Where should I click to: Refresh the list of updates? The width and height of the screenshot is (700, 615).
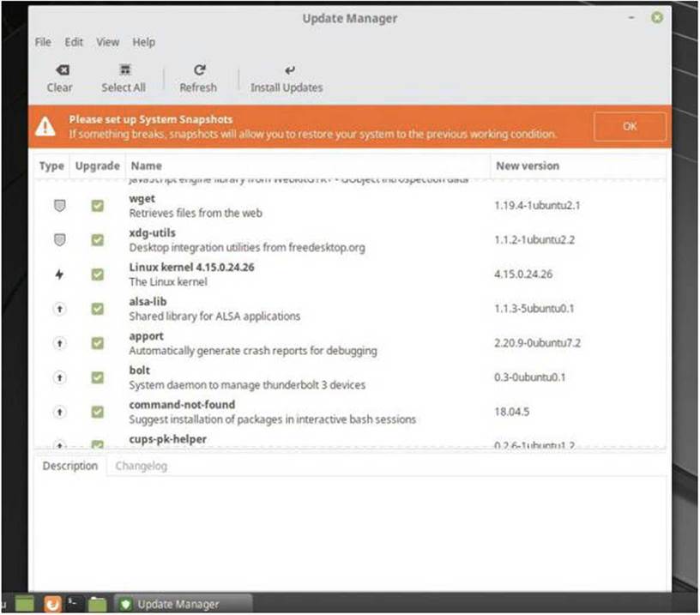[x=198, y=79]
